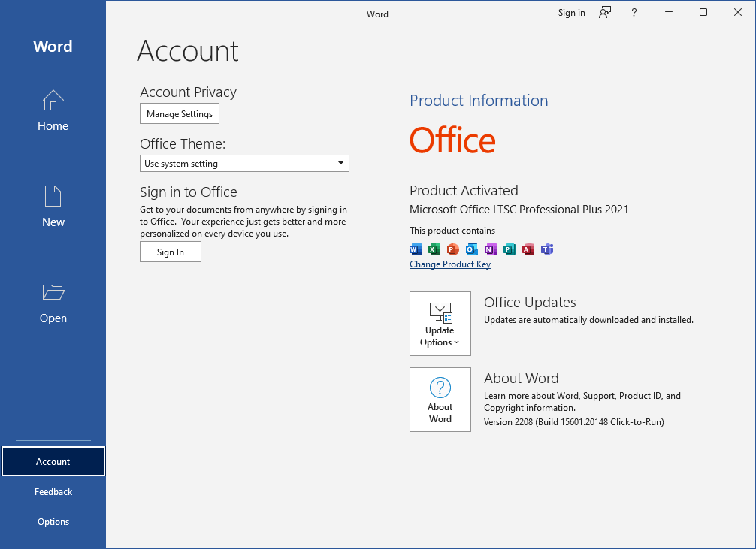Click Manage Settings under Account Privacy

pyautogui.click(x=180, y=113)
